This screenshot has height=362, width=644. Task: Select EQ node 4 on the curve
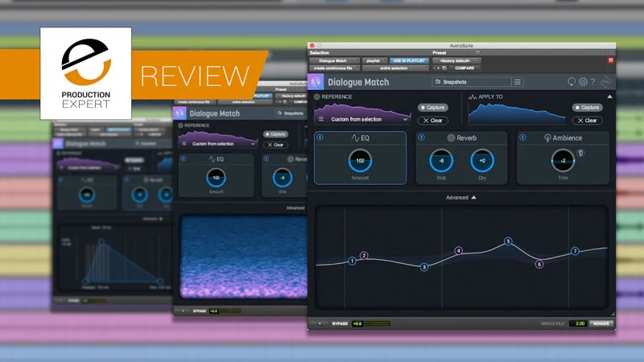coord(459,250)
